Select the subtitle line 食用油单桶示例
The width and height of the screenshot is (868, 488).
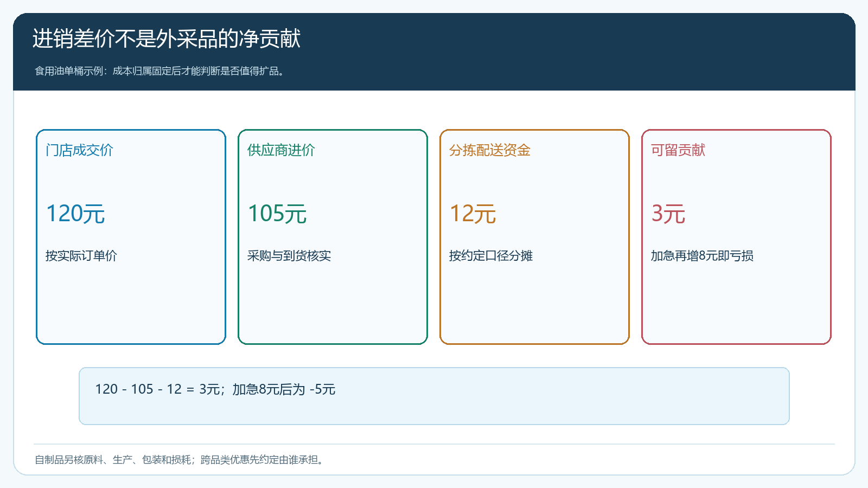(160, 71)
